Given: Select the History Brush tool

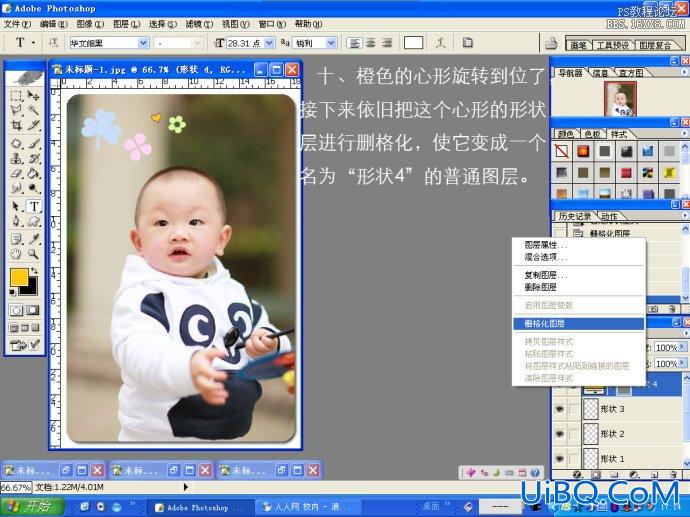Looking at the screenshot, I should (33, 158).
